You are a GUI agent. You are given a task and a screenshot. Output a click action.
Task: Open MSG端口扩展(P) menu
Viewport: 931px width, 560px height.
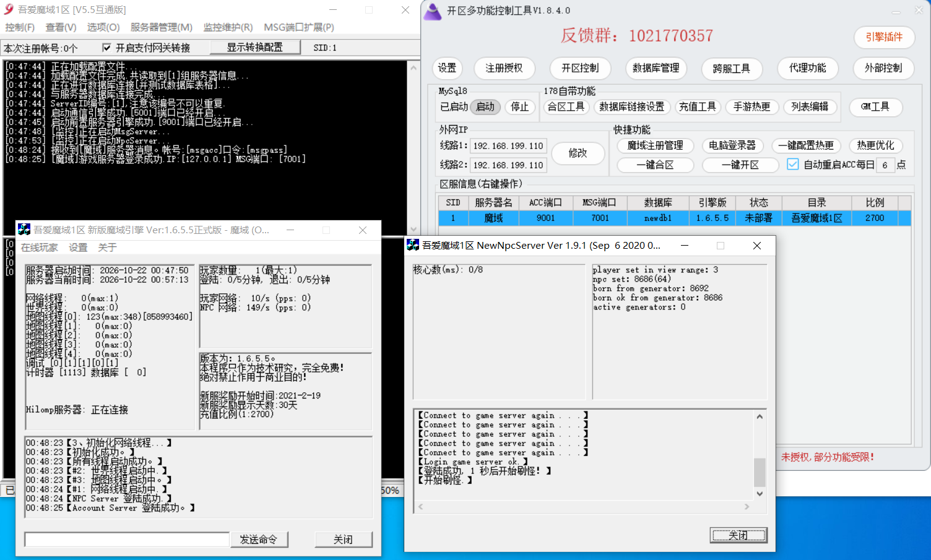point(299,27)
